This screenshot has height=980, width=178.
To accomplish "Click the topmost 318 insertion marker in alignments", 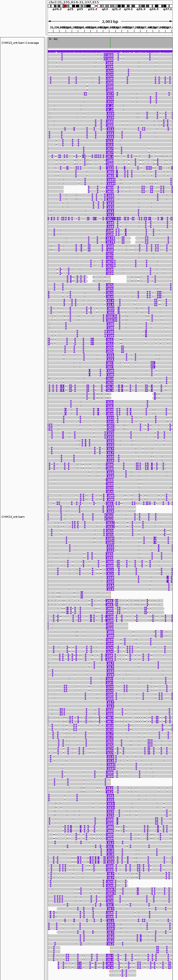I will point(110,55).
